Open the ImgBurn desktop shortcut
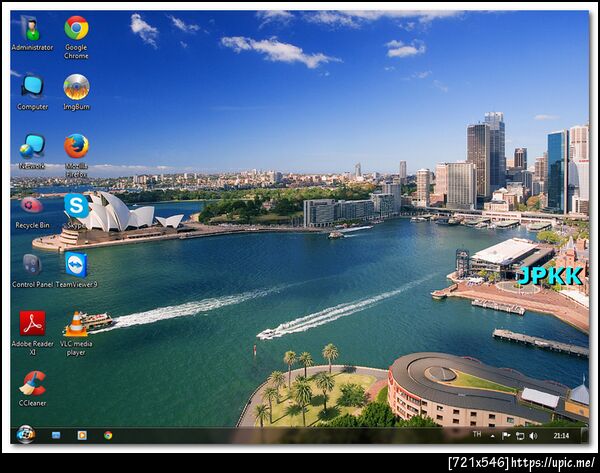 [x=76, y=92]
